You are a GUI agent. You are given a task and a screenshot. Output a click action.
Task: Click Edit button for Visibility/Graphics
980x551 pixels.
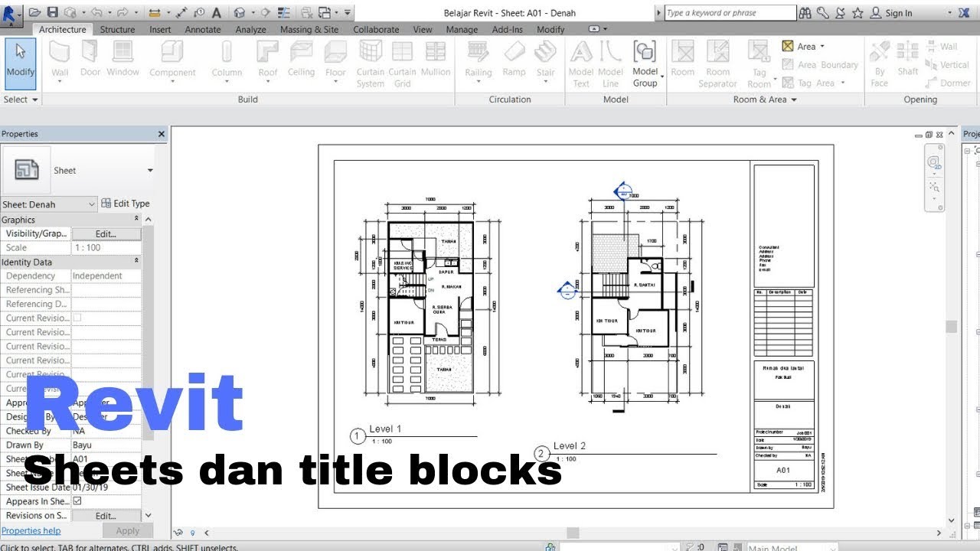pyautogui.click(x=106, y=233)
